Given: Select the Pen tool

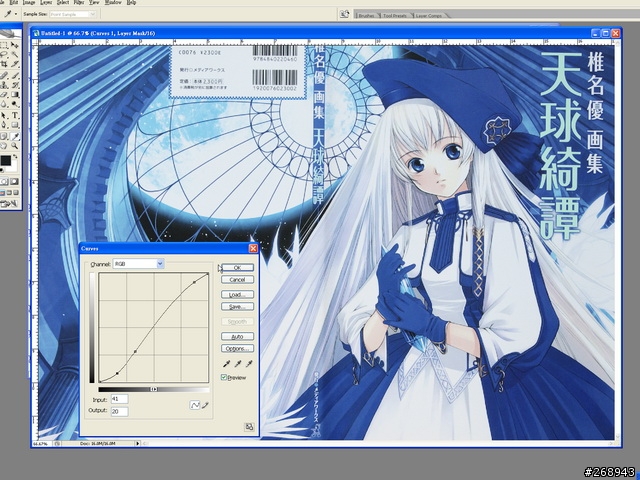Looking at the screenshot, I should tap(4, 124).
